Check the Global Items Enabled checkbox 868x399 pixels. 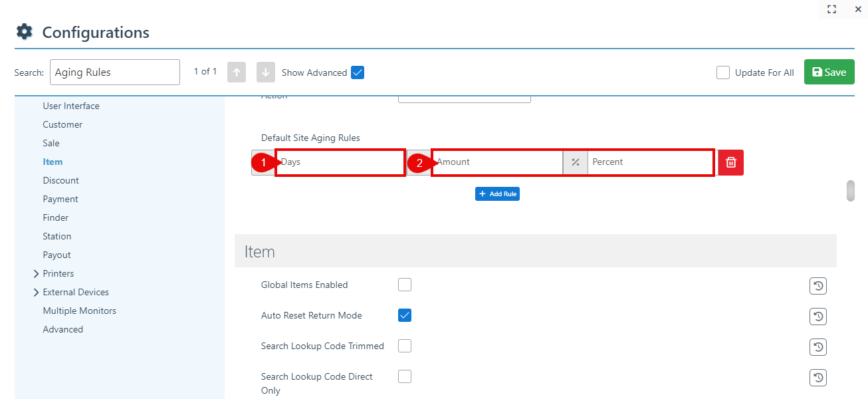point(405,285)
